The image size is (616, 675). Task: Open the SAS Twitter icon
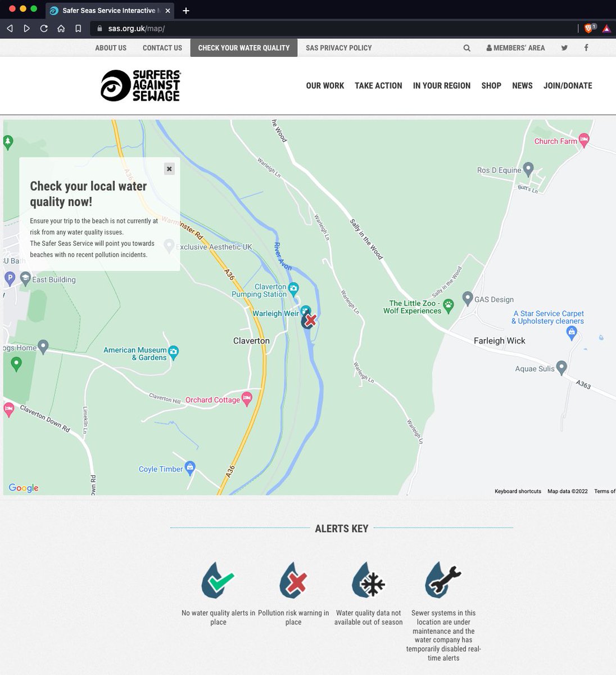tap(564, 48)
